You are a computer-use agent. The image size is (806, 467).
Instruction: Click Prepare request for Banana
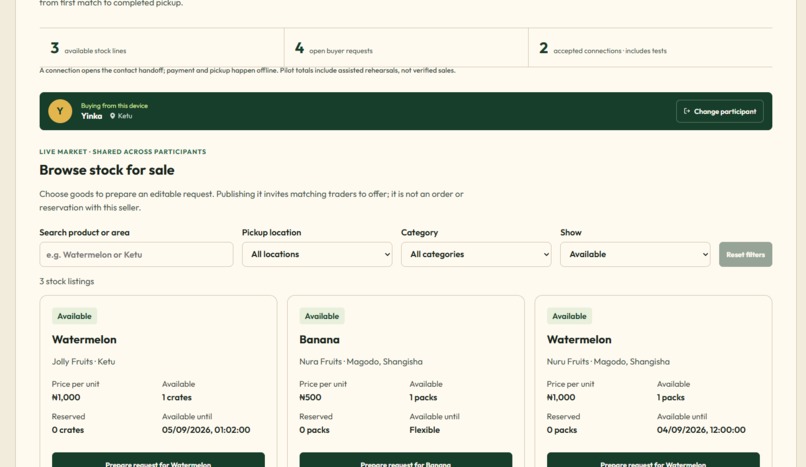click(406, 460)
